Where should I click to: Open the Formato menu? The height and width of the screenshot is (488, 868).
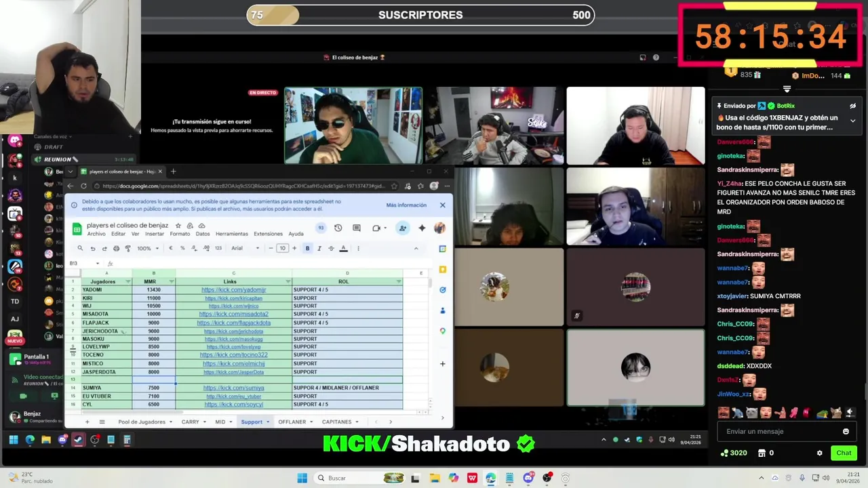pyautogui.click(x=180, y=234)
